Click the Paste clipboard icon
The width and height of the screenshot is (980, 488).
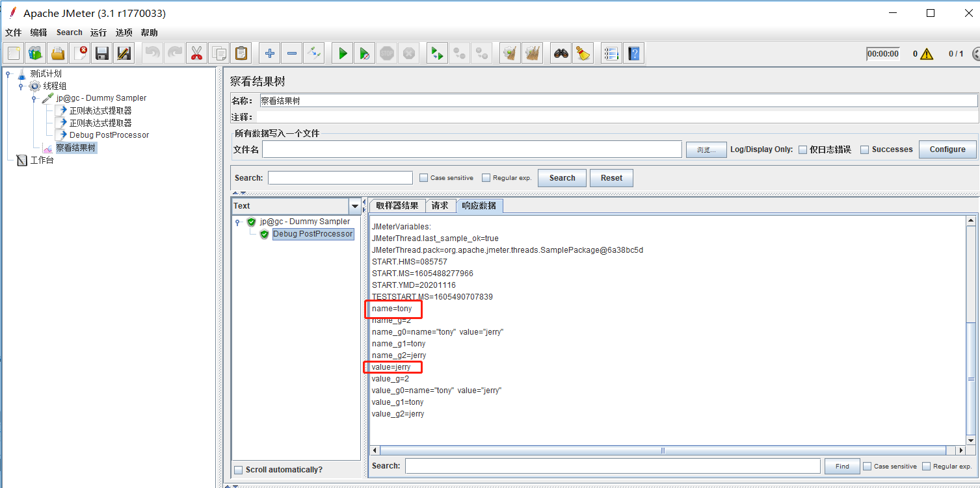(241, 53)
